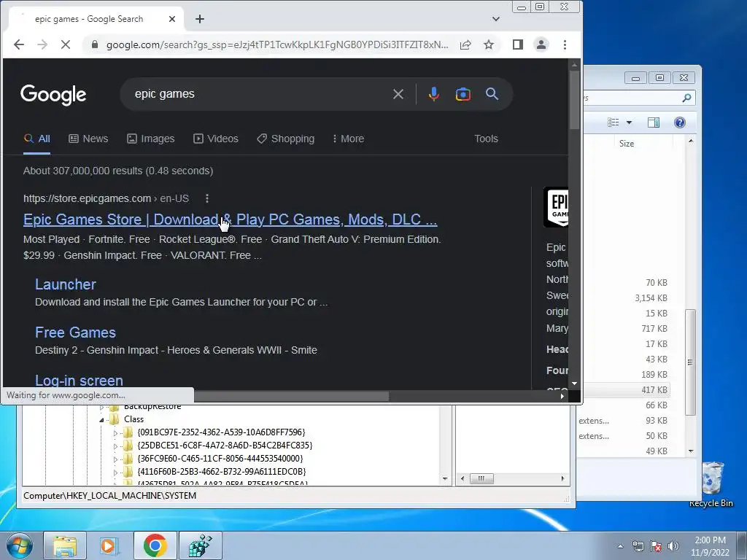
Task: Click the Explorer views icon
Action: click(x=613, y=122)
